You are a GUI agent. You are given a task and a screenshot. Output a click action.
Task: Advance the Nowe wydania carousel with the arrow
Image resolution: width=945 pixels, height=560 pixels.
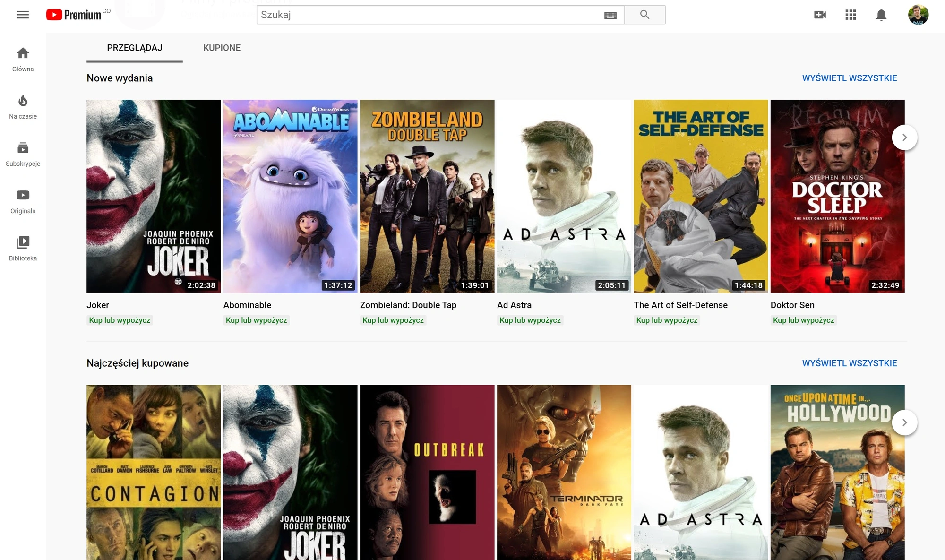904,137
